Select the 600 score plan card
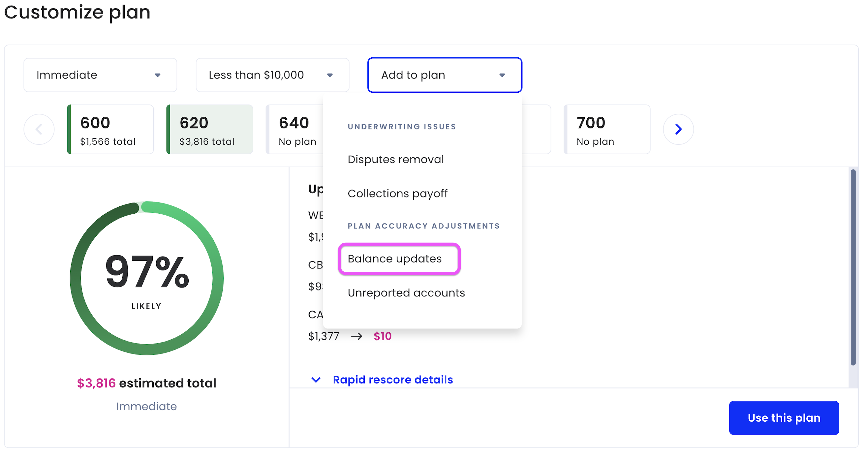Image resolution: width=868 pixels, height=453 pixels. (110, 129)
